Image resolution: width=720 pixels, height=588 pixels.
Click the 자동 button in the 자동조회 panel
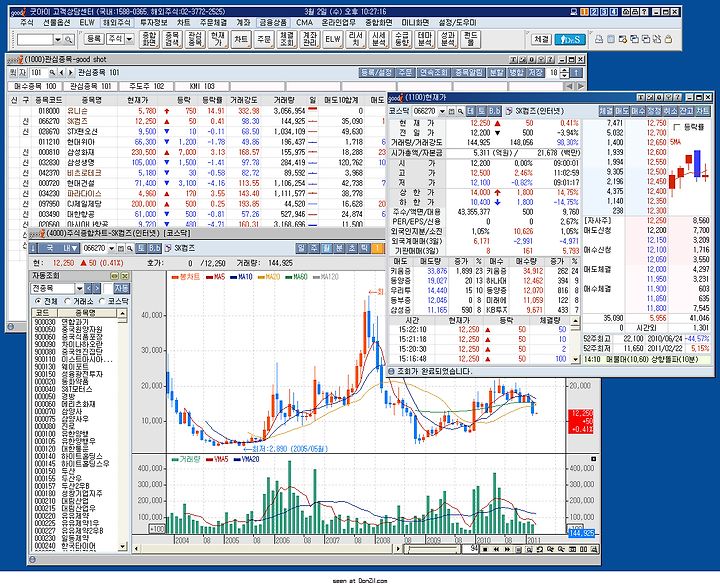122,288
